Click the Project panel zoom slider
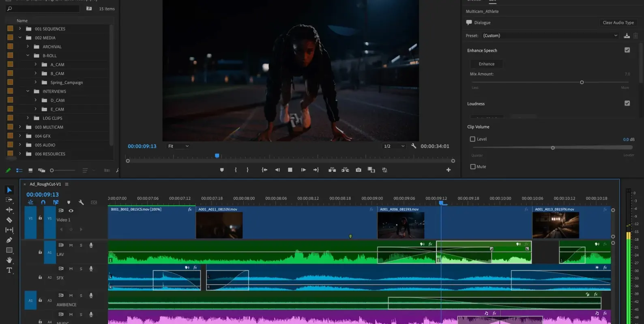Image resolution: width=644 pixels, height=324 pixels. pyautogui.click(x=62, y=171)
